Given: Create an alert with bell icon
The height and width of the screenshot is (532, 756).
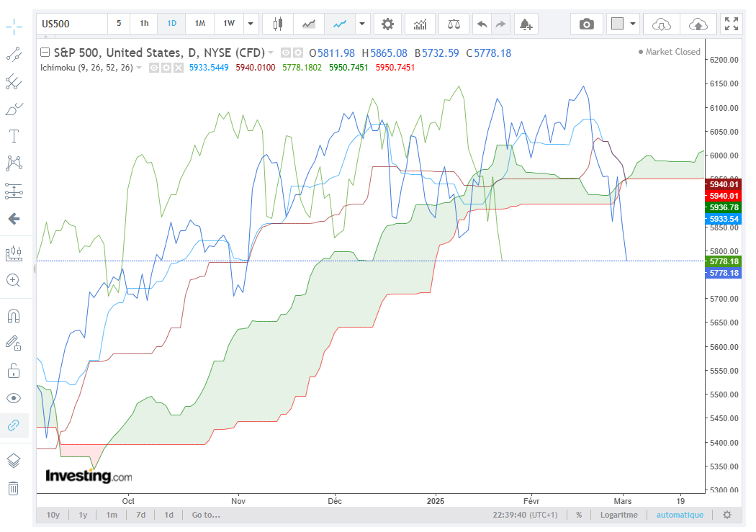Looking at the screenshot, I should point(526,24).
